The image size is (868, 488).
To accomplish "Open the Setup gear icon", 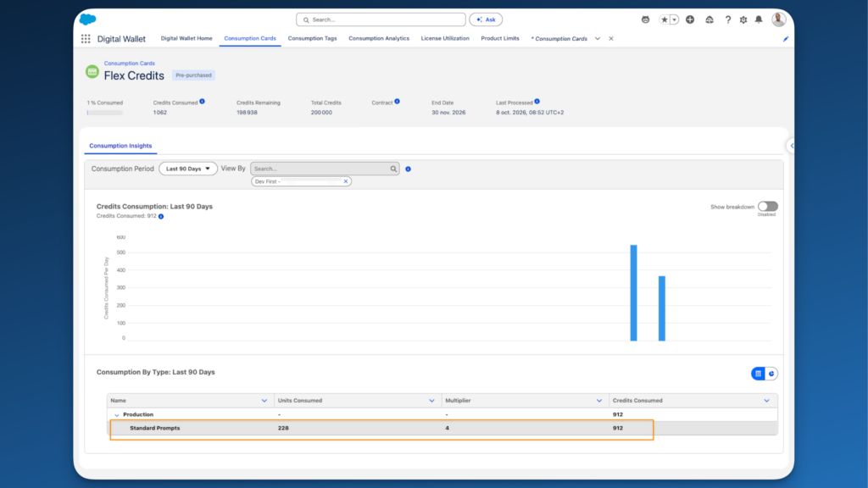I will tap(743, 19).
